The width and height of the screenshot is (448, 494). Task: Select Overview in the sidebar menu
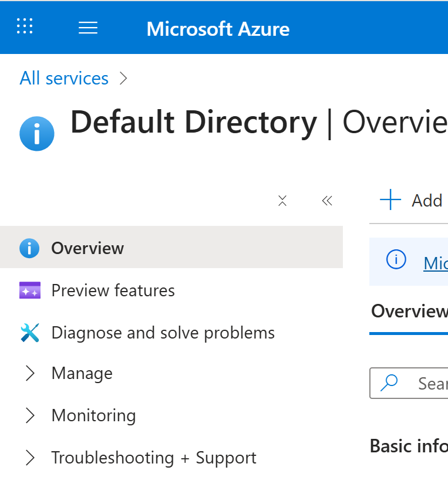coord(87,248)
